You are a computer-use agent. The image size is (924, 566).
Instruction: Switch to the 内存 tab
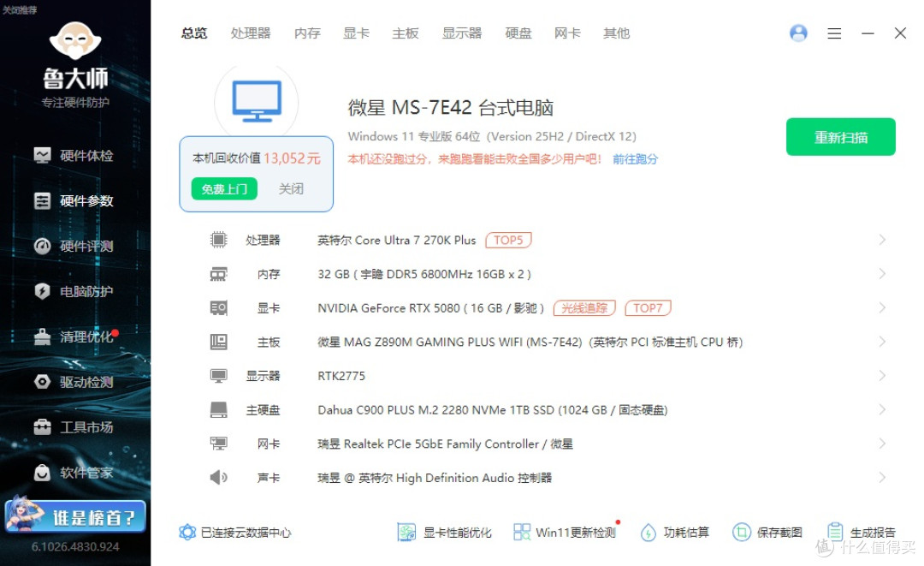[307, 33]
